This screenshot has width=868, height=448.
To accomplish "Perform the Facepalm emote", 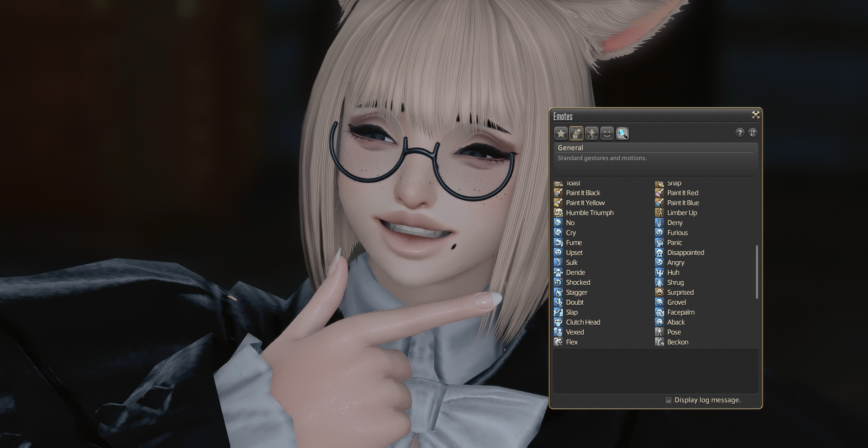I will point(680,312).
